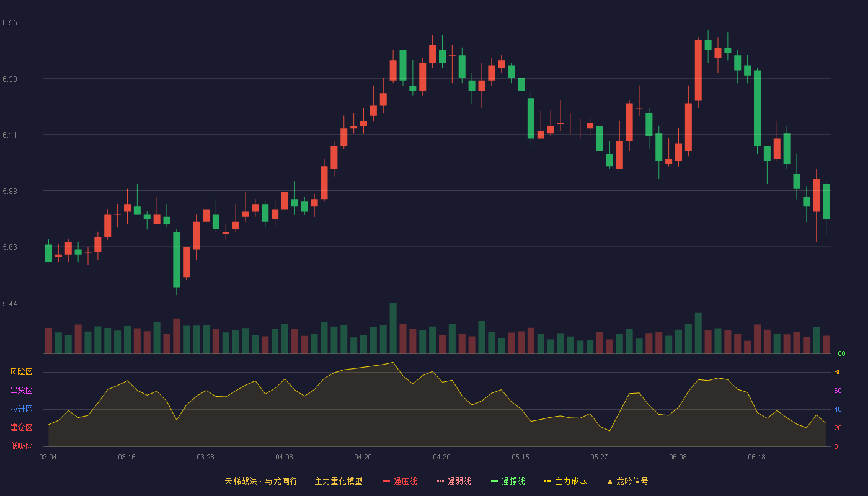Click the 5.88 price axis label
Screen dimensions: 868x496
(x=9, y=192)
